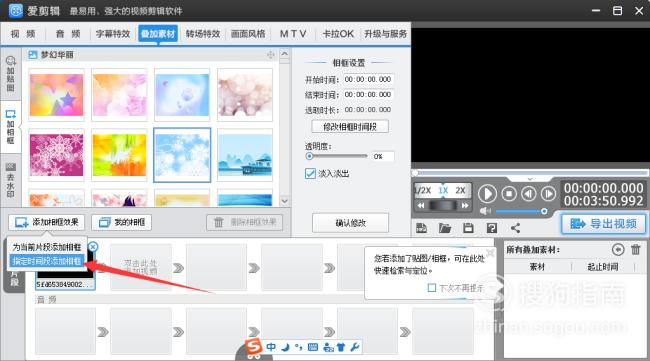Open the 音频 tab

[x=68, y=34]
